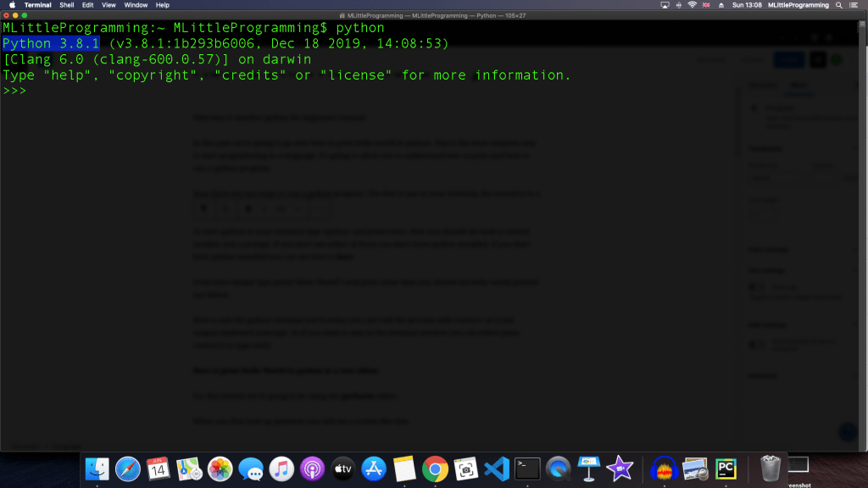Expand the Wi-Fi status menu
This screenshot has height=488, width=868.
[692, 5]
